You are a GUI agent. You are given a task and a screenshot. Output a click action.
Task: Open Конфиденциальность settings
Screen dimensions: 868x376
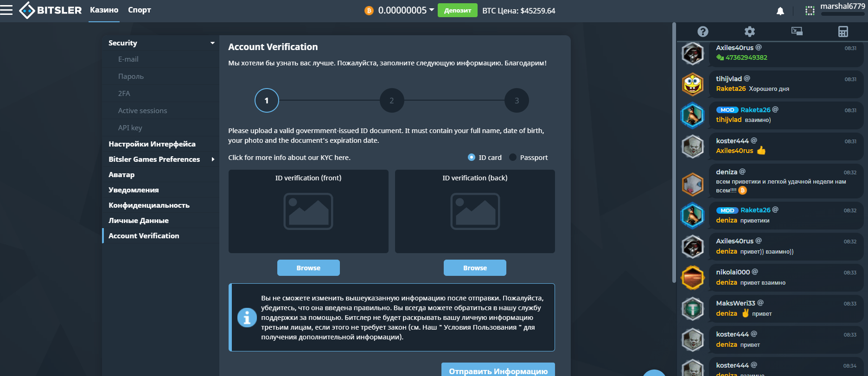[x=149, y=205]
